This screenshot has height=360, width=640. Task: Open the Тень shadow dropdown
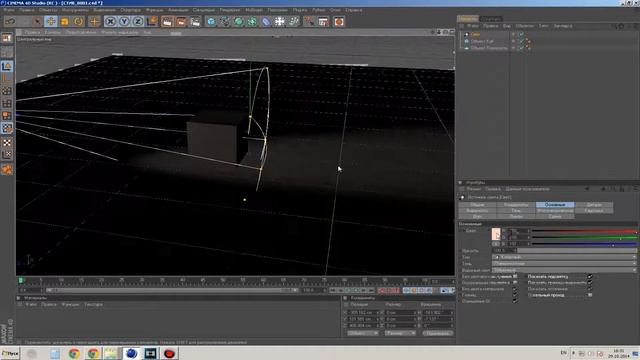tap(564, 264)
